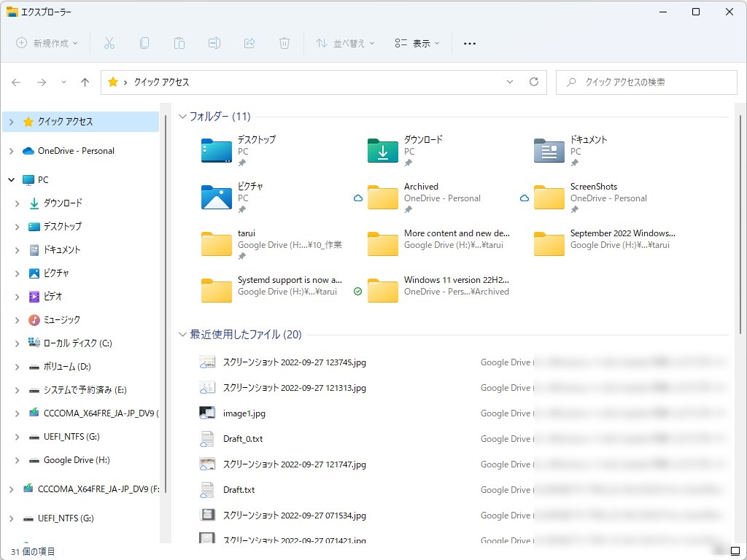Expand ローカル ディスク (C:) tree node

[18, 343]
